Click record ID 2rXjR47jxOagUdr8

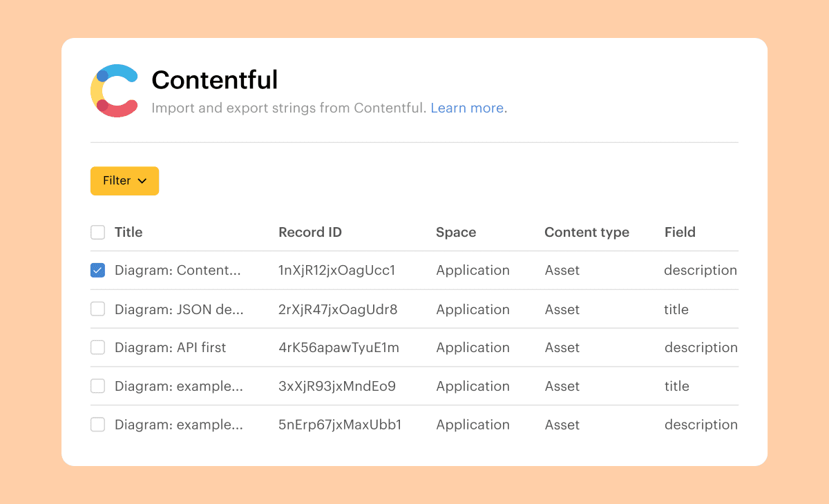click(x=338, y=309)
